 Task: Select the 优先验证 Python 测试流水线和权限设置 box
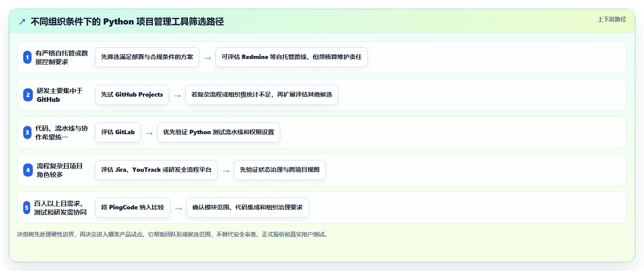coord(218,132)
